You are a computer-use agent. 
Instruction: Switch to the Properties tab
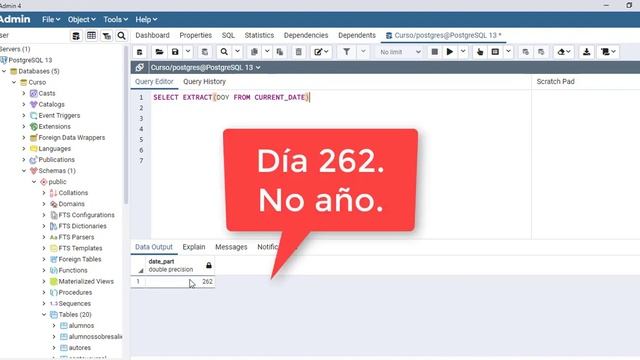point(196,35)
